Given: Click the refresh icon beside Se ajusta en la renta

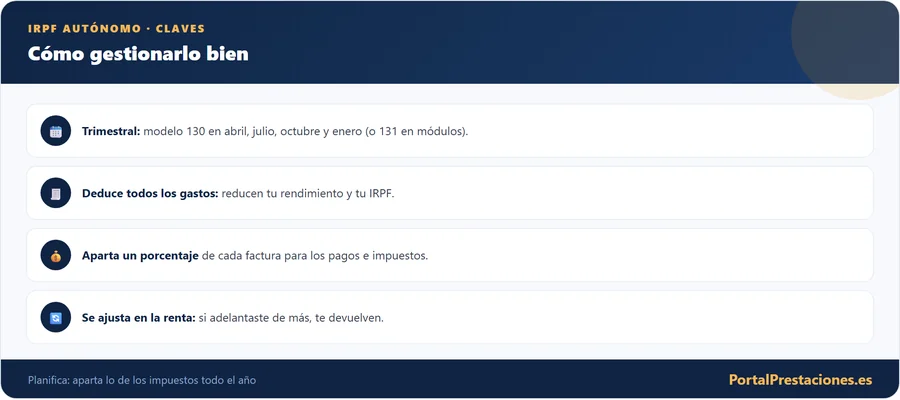Looking at the screenshot, I should pos(56,317).
